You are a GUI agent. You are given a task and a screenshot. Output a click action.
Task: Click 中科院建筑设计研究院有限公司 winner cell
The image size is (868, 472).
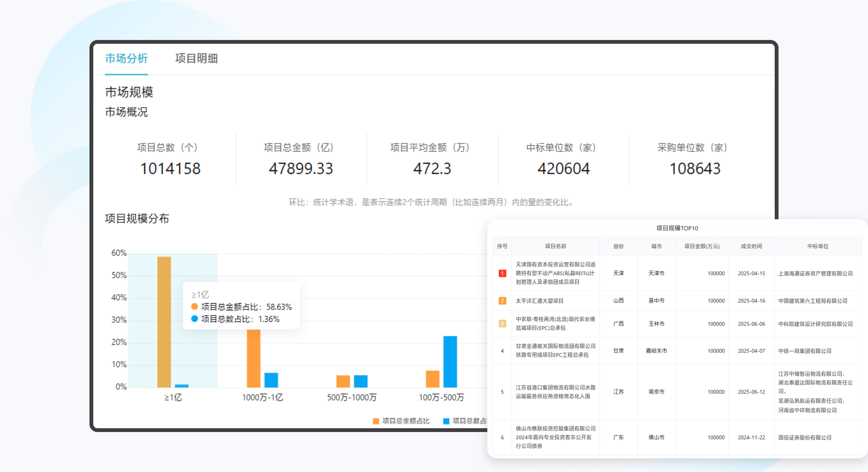815,324
